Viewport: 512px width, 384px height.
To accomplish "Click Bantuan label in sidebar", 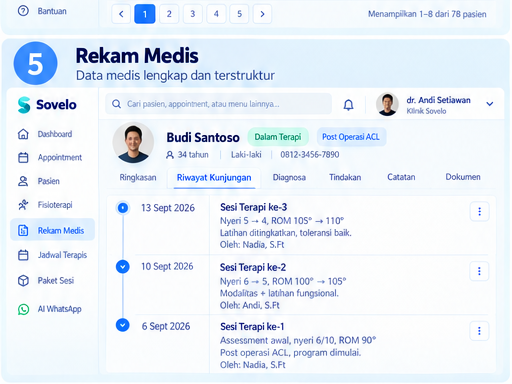I will point(52,11).
